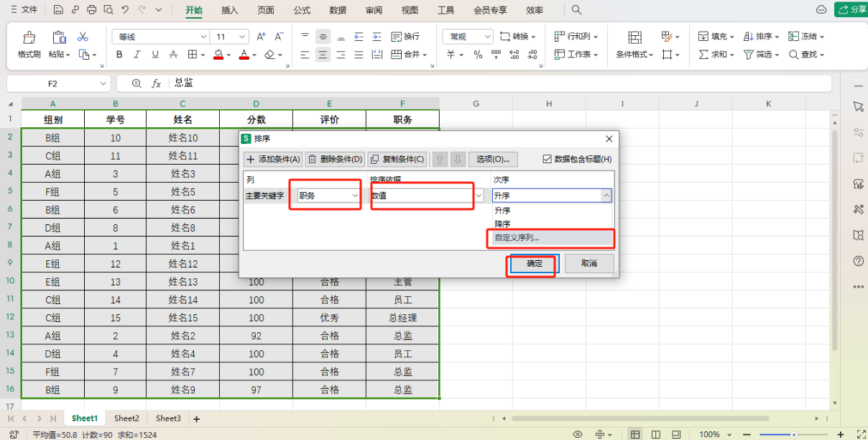Click the Print icon in quick toolbar

(x=91, y=10)
